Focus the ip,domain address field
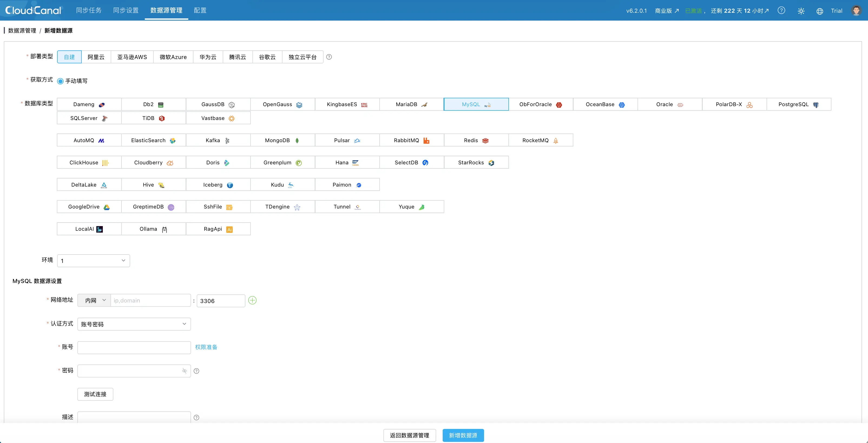Image resolution: width=868 pixels, height=443 pixels. click(151, 300)
